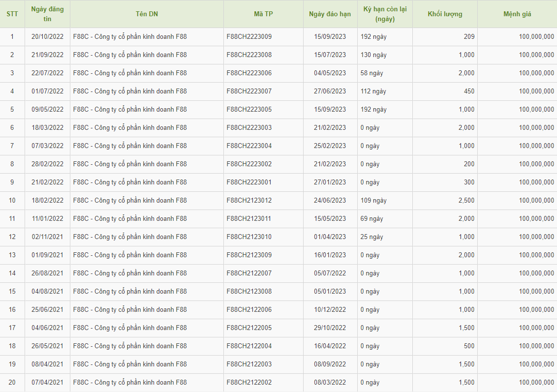The width and height of the screenshot is (557, 392).
Task: Select the "130 ngày" remaining term cell
Action: tap(373, 55)
